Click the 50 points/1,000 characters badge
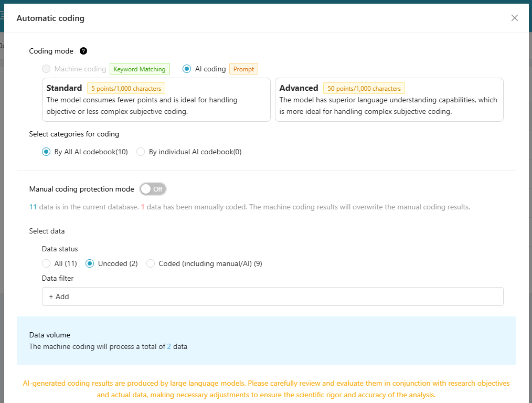532x403 pixels. coord(364,89)
